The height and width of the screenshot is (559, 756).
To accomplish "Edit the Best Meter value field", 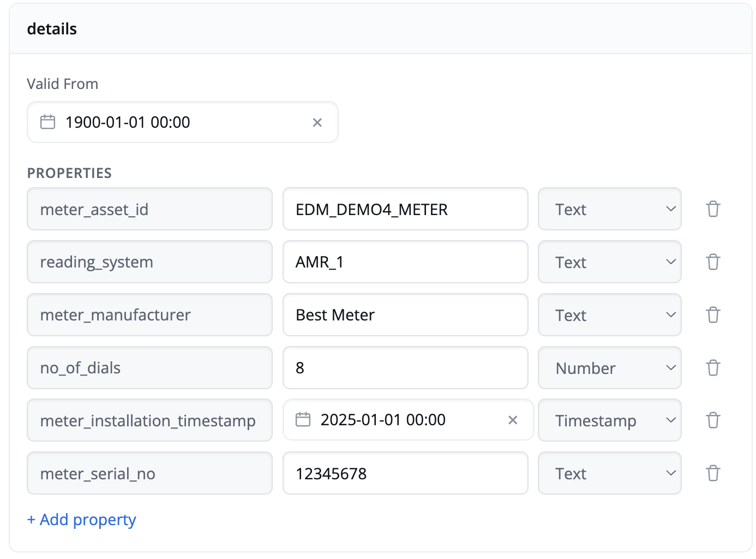I will [405, 315].
